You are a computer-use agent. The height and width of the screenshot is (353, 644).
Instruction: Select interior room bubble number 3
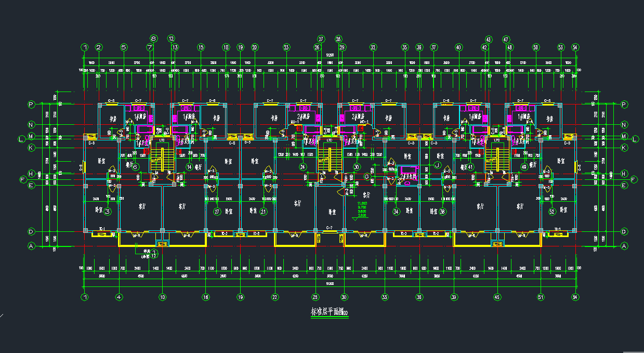coord(107,212)
